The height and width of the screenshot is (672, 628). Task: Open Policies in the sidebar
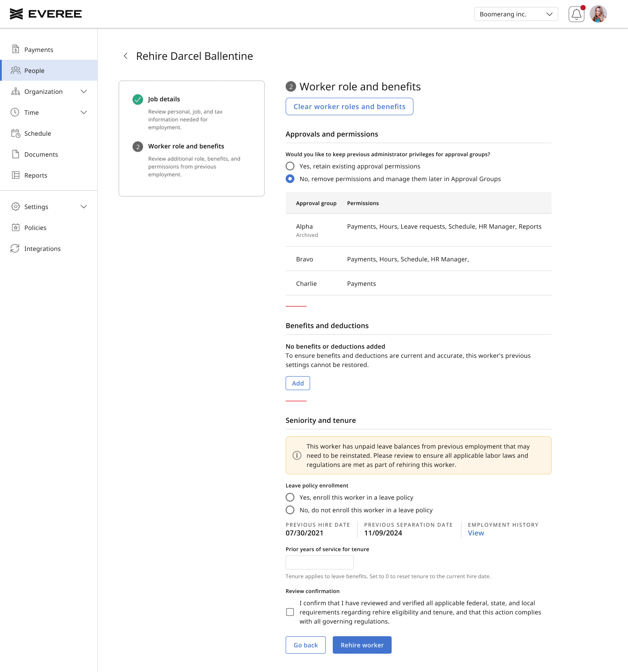(49, 227)
